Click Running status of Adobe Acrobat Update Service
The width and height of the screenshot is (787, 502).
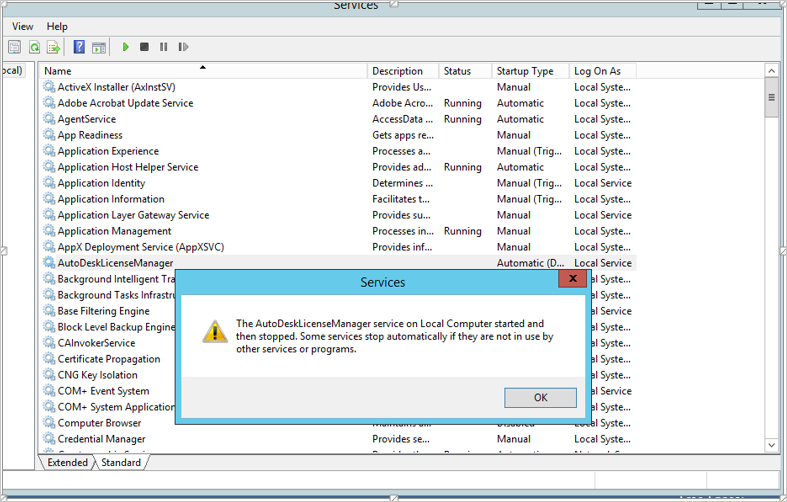tap(462, 103)
